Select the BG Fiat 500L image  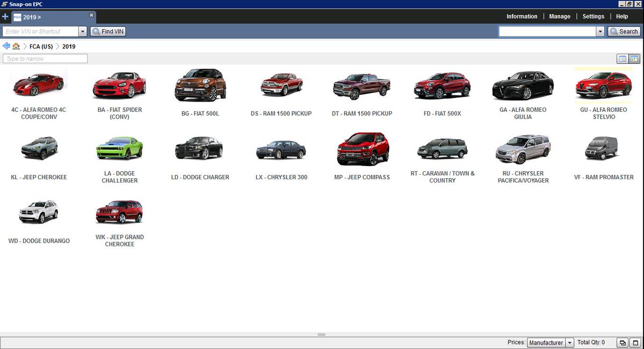200,85
